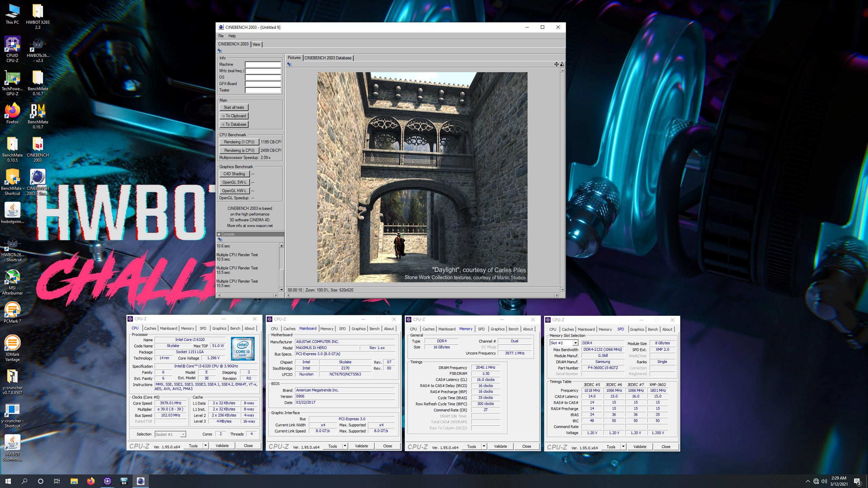868x488 pixels.
Task: Open the 3DMark Vantage desktop icon
Action: (x=12, y=348)
